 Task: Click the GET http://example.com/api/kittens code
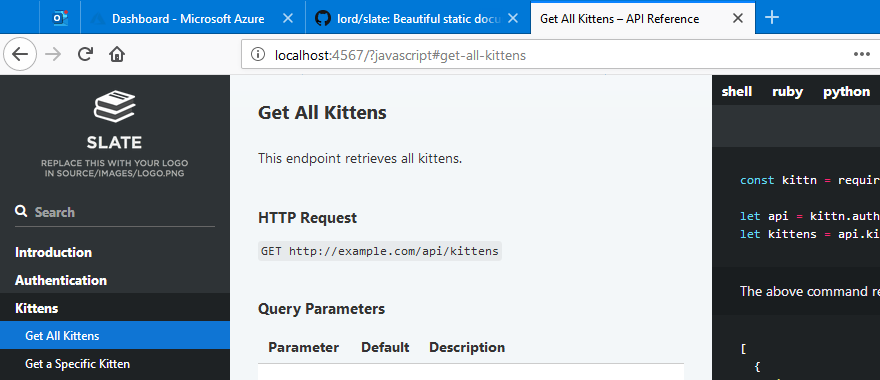coord(380,251)
